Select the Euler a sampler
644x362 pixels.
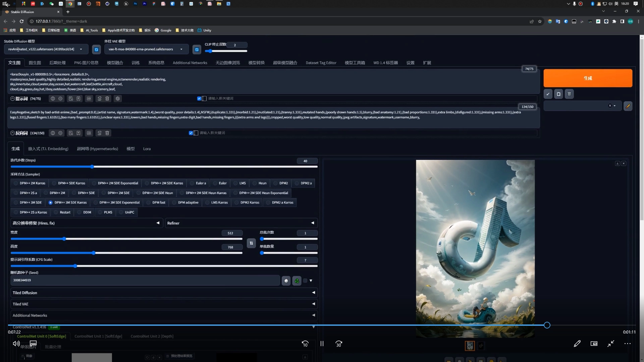[198, 183]
